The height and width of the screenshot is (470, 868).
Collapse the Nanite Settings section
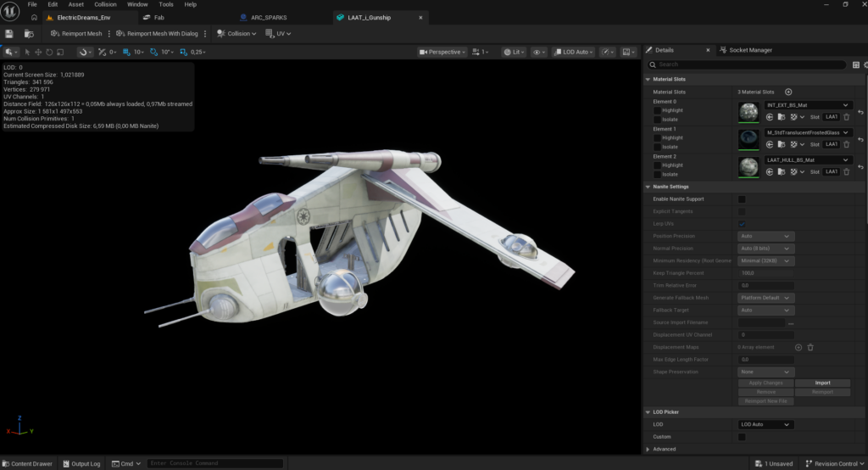pyautogui.click(x=648, y=187)
